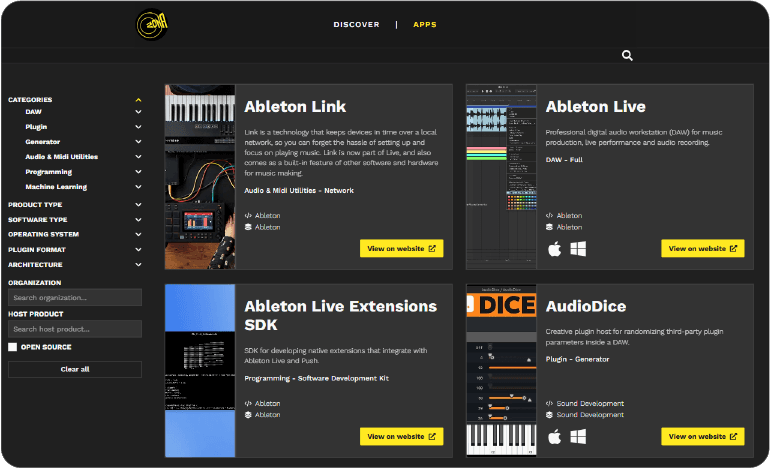Click the Windows icon on Ableton Live card

pos(578,249)
